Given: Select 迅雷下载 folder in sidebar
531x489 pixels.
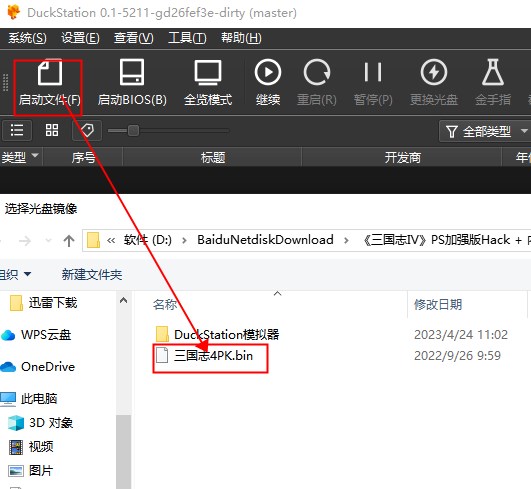Looking at the screenshot, I should pyautogui.click(x=53, y=302).
